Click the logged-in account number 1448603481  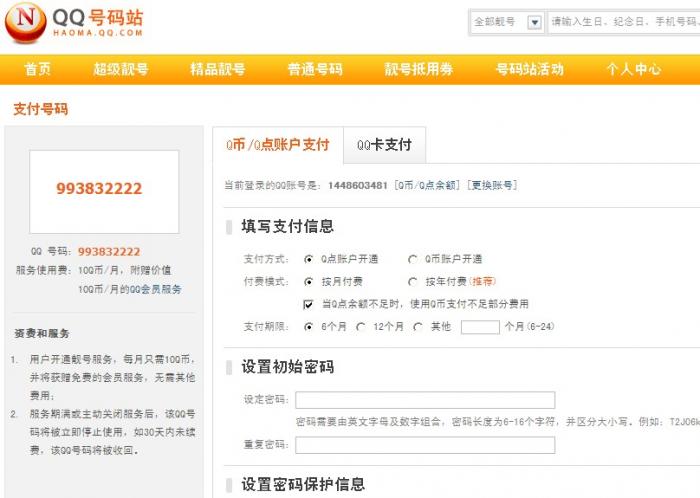coord(358,185)
